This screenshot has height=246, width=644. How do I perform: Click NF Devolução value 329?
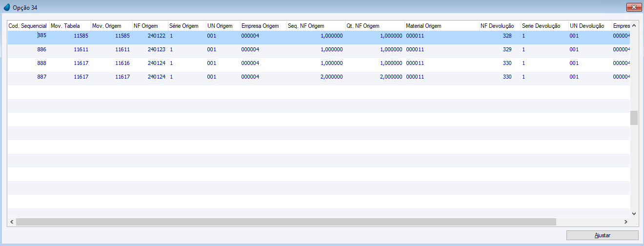pos(507,49)
